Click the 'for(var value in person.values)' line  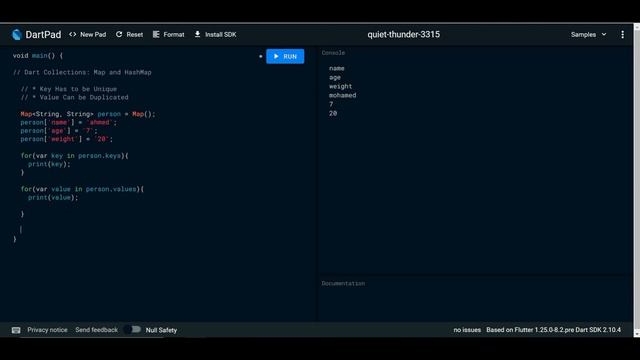pyautogui.click(x=82, y=189)
